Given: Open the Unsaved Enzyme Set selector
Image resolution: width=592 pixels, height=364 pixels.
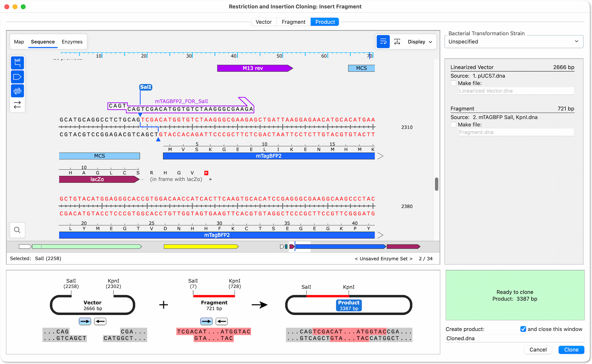Looking at the screenshot, I should click(x=383, y=259).
